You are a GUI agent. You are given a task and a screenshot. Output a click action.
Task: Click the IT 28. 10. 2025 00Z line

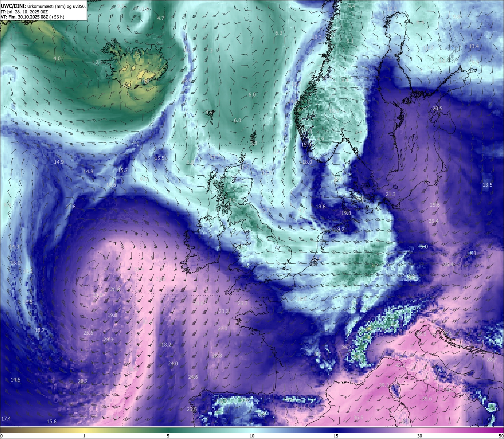24,12
